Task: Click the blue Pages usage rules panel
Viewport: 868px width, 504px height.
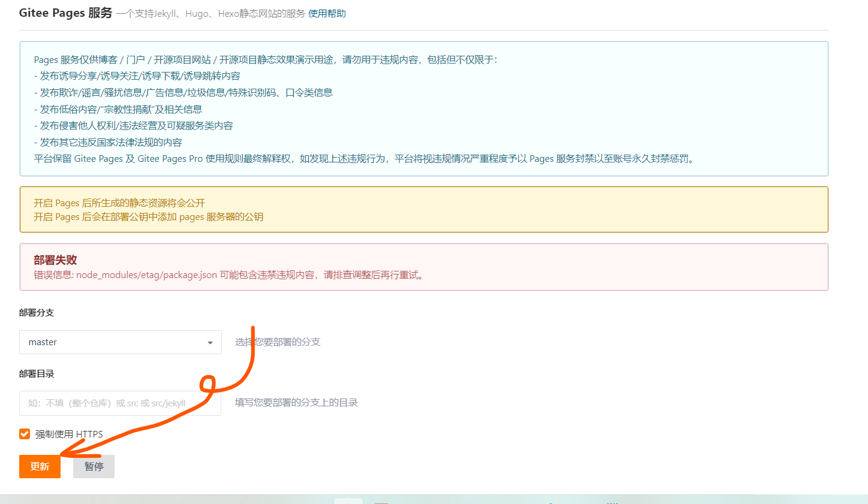Action: [424, 108]
